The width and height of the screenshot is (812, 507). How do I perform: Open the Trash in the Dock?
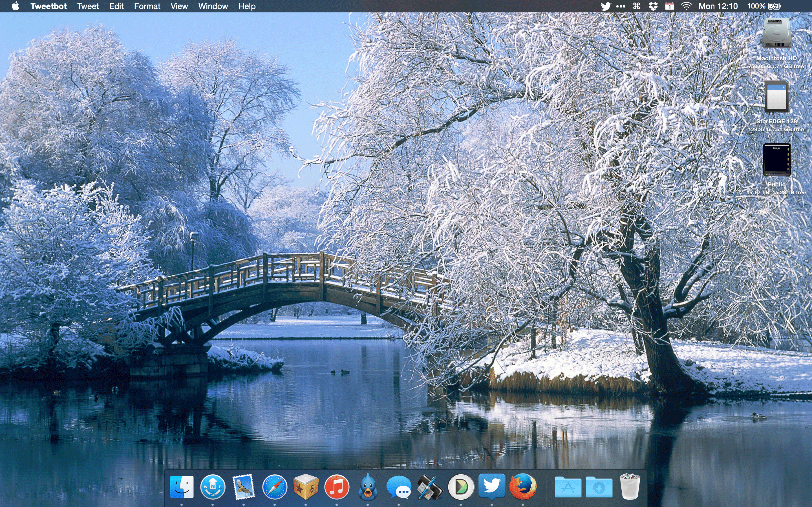click(x=630, y=487)
